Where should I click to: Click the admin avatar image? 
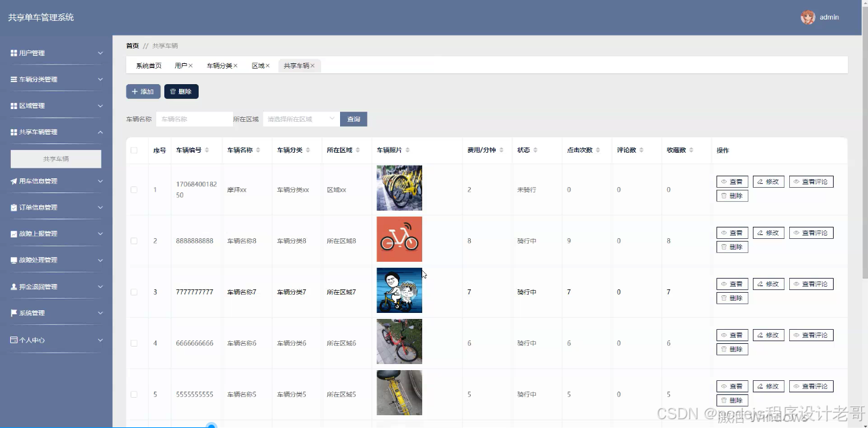click(x=808, y=17)
